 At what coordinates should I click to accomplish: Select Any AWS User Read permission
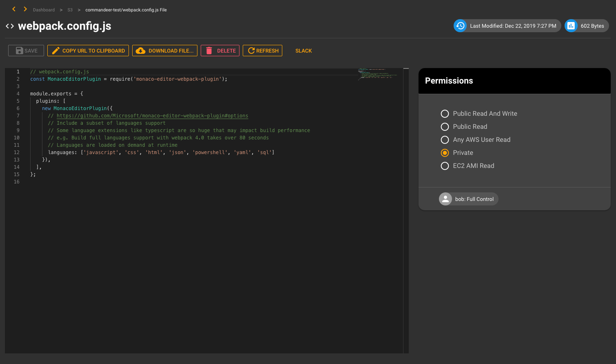(x=476, y=140)
